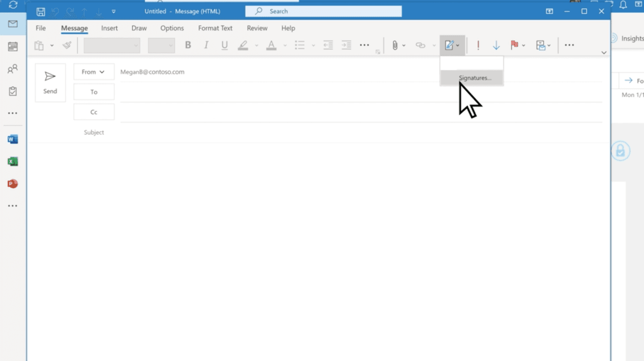Viewport: 644px width, 361px height.
Task: Click the Signature icon in the toolbar
Action: click(x=450, y=45)
